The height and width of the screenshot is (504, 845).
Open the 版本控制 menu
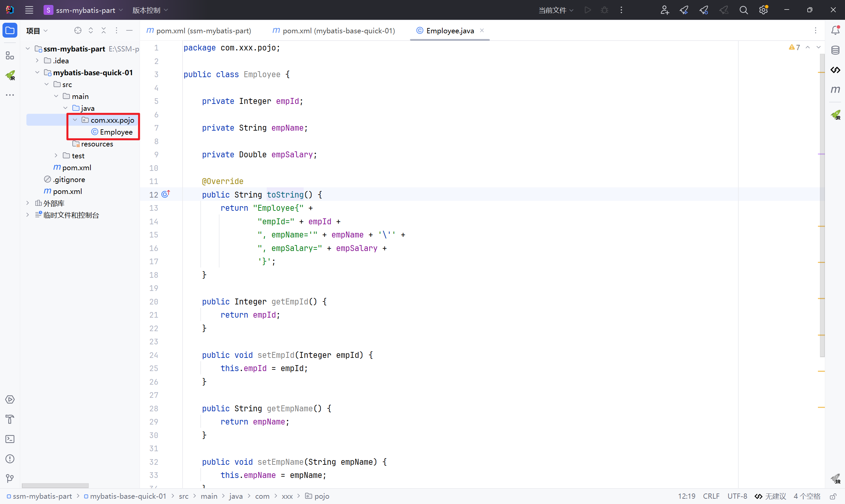[150, 10]
